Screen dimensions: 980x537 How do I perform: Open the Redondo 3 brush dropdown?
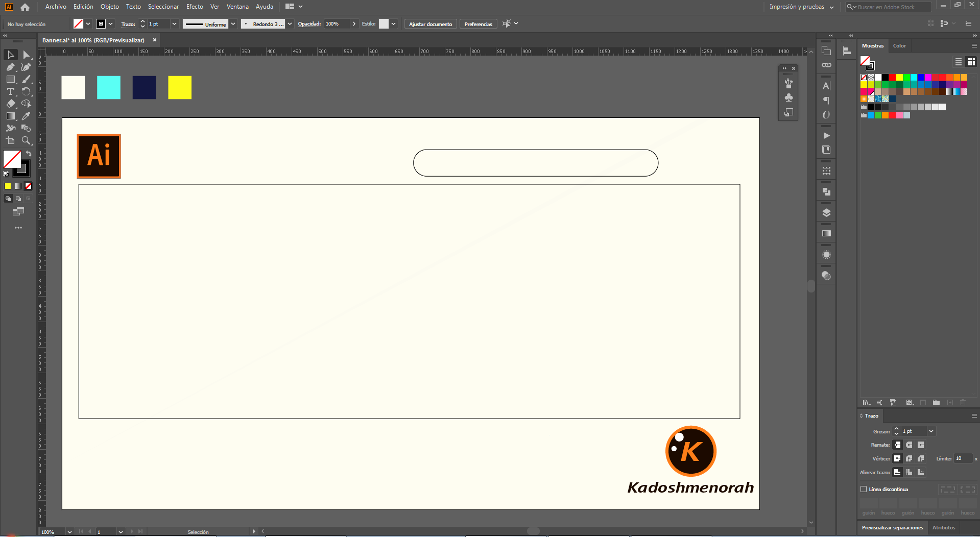pyautogui.click(x=290, y=24)
